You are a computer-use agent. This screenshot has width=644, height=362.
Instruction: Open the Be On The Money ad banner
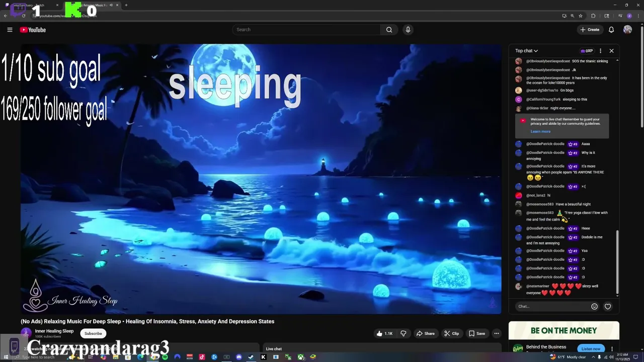tap(563, 330)
